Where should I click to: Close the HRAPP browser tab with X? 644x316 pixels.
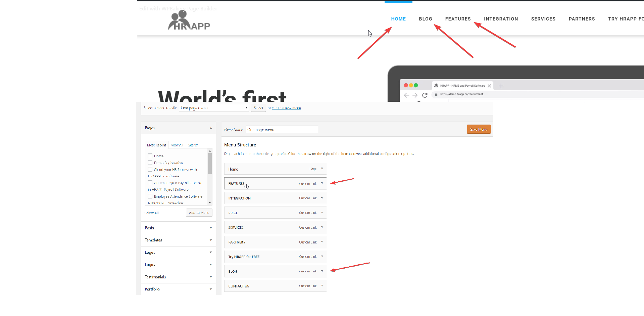[x=489, y=86]
